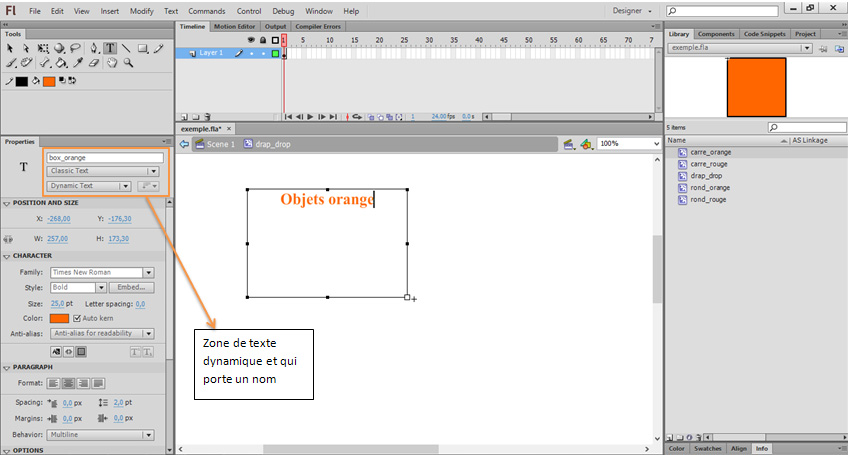Toggle visibility dot for Layer 1
Screen dimensions: 848x455
(251, 52)
